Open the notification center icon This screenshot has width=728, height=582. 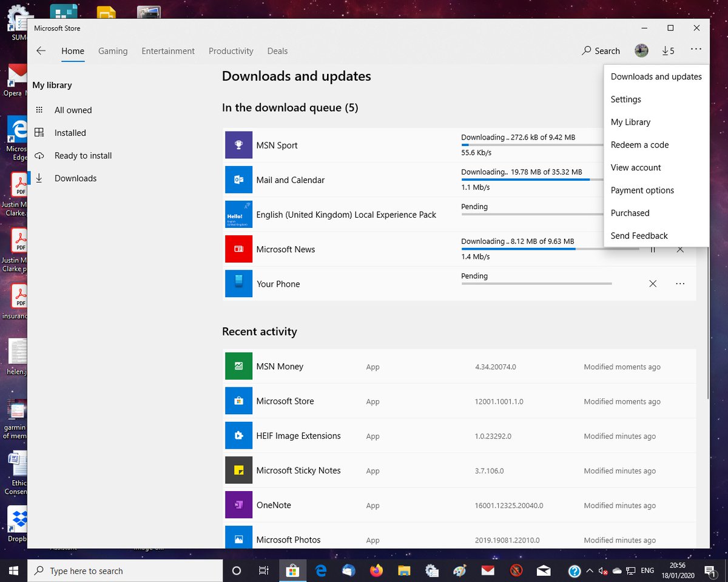[709, 570]
